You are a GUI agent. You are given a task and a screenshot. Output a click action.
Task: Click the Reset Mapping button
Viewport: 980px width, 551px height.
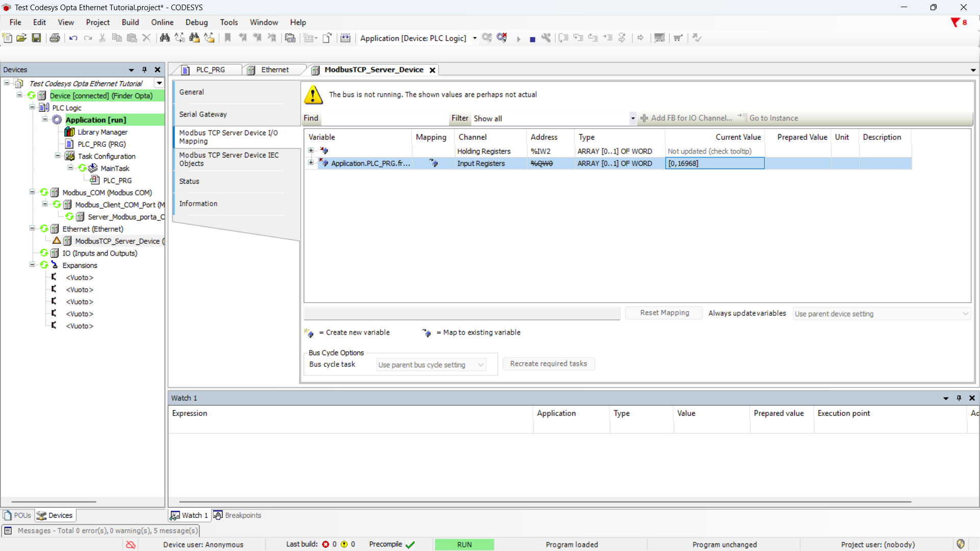664,313
